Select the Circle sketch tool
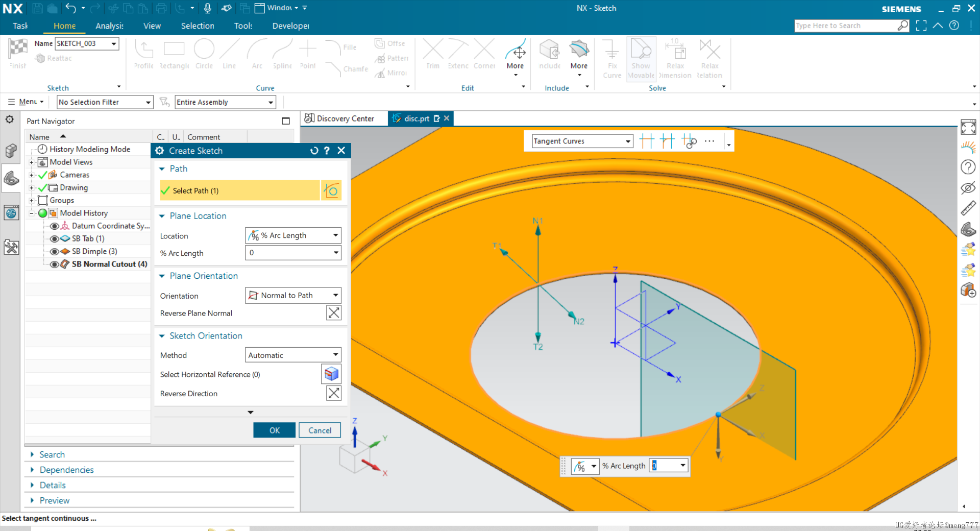980x531 pixels. pyautogui.click(x=204, y=54)
